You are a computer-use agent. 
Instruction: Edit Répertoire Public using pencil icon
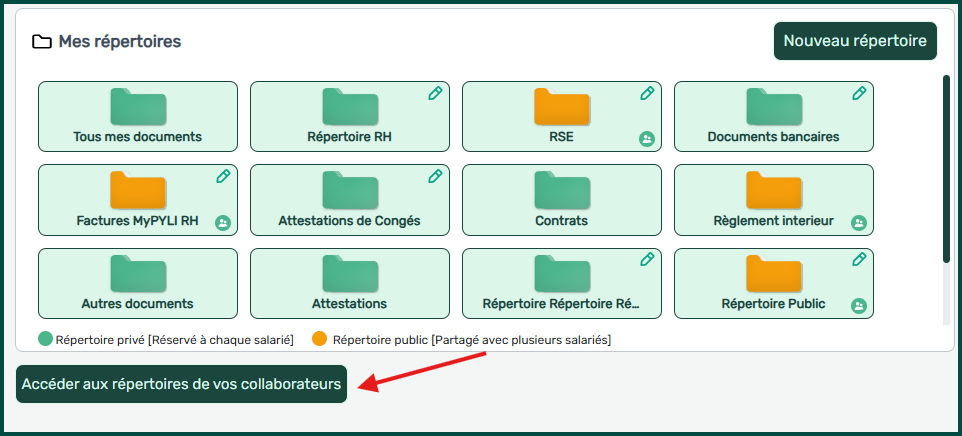(x=859, y=260)
